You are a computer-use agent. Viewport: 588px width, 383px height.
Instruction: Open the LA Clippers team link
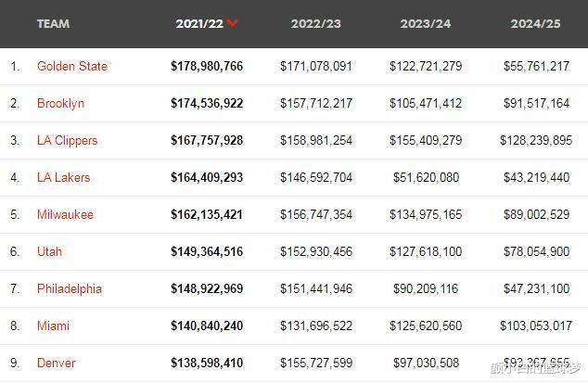click(67, 140)
